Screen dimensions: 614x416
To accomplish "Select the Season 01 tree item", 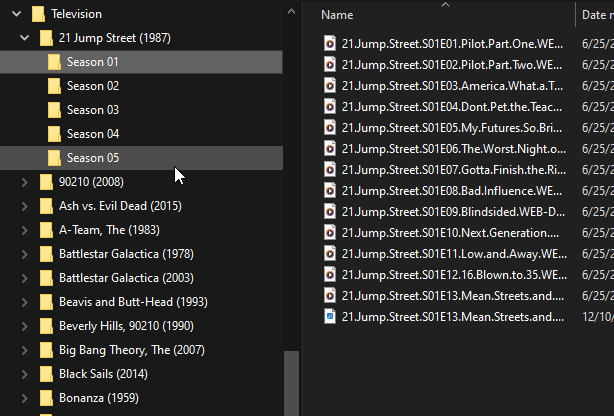I will 141,62.
